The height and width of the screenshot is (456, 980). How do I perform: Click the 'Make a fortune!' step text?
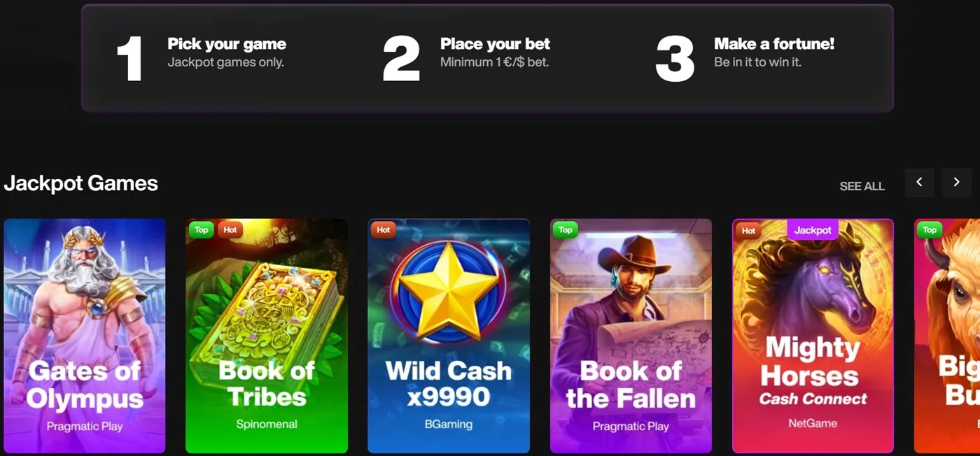click(x=774, y=44)
